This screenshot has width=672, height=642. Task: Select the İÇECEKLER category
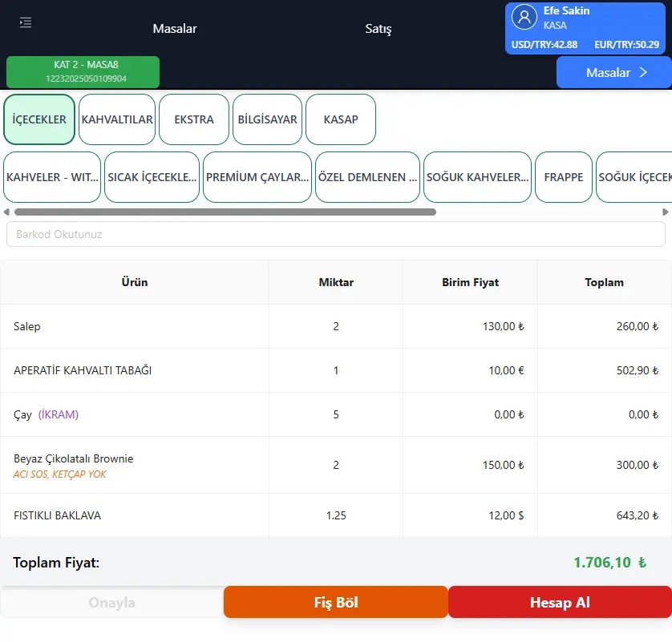pyautogui.click(x=39, y=119)
